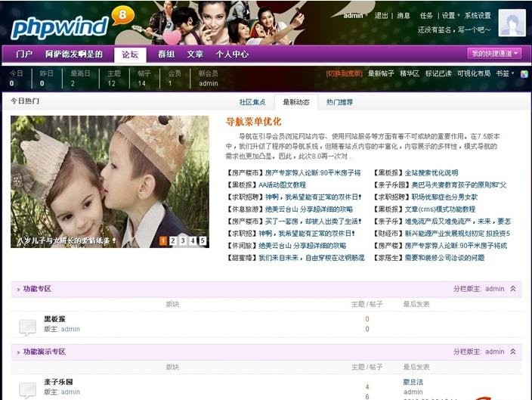The height and width of the screenshot is (400, 532).
Task: Open the 亲子乐园 forum board icon
Action: click(27, 390)
